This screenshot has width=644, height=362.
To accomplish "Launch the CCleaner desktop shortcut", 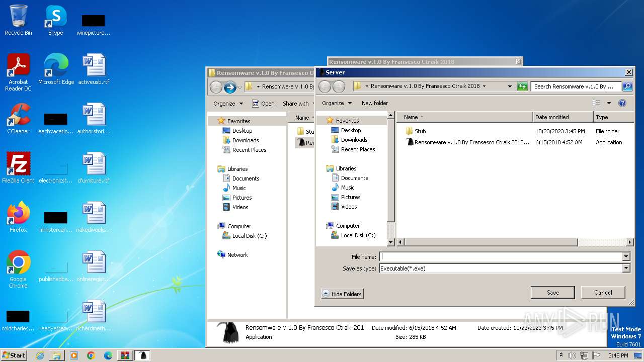I will pyautogui.click(x=18, y=119).
